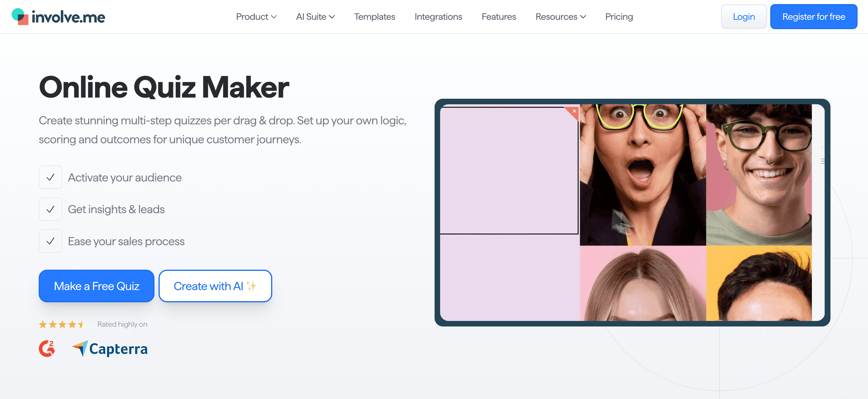The width and height of the screenshot is (868, 399).
Task: Toggle the Ease your sales process checkbox
Action: click(x=50, y=241)
